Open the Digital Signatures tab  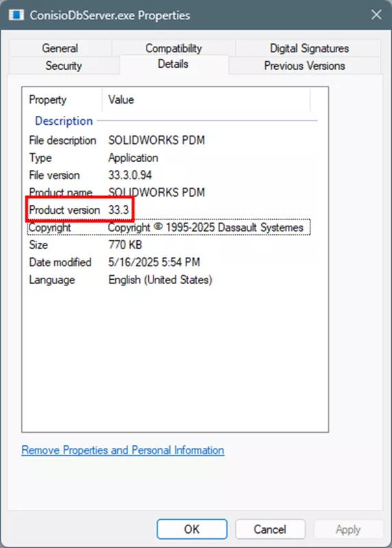[309, 48]
